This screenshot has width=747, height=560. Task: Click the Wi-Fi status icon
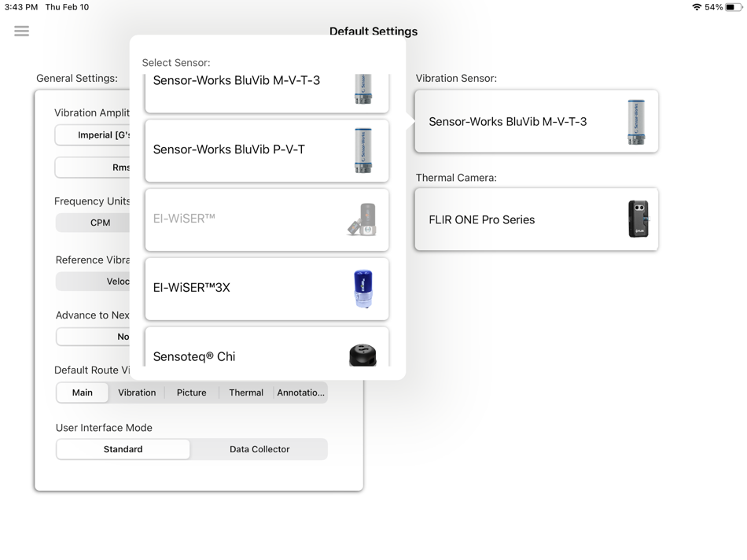(x=697, y=7)
